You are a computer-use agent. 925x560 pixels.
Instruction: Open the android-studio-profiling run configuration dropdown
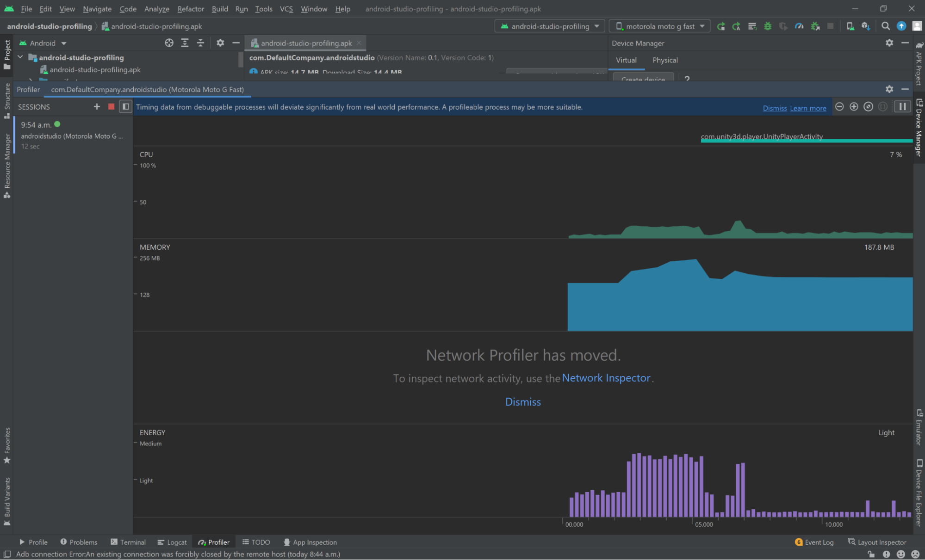click(550, 26)
